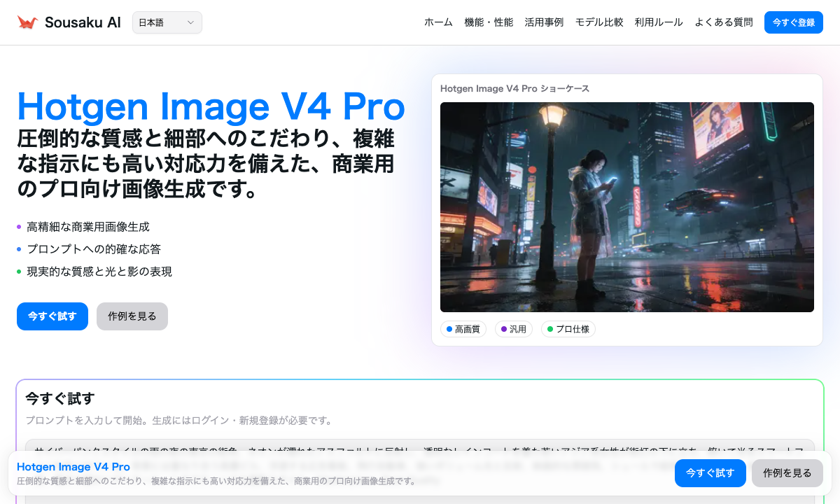Viewport: 840px width, 504px height.
Task: Select ホーム in the navigation menu
Action: pyautogui.click(x=437, y=22)
